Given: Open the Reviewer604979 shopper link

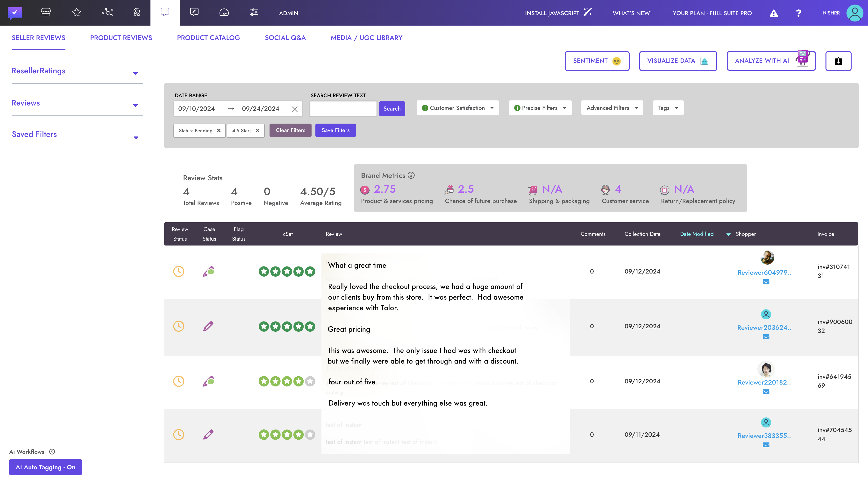Looking at the screenshot, I should [764, 273].
